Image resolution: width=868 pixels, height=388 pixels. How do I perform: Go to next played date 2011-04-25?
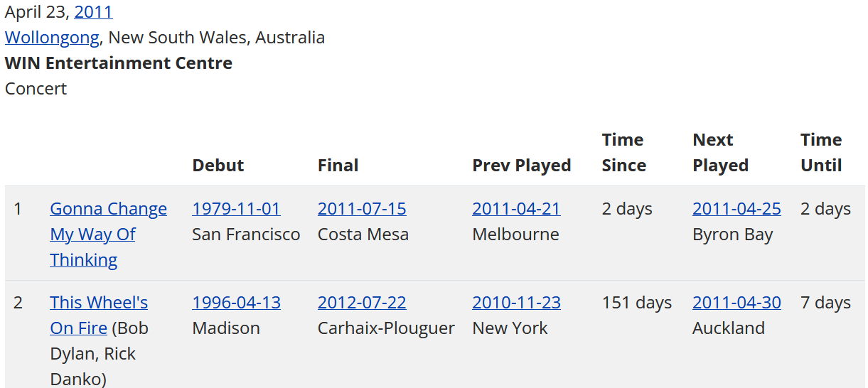(736, 209)
